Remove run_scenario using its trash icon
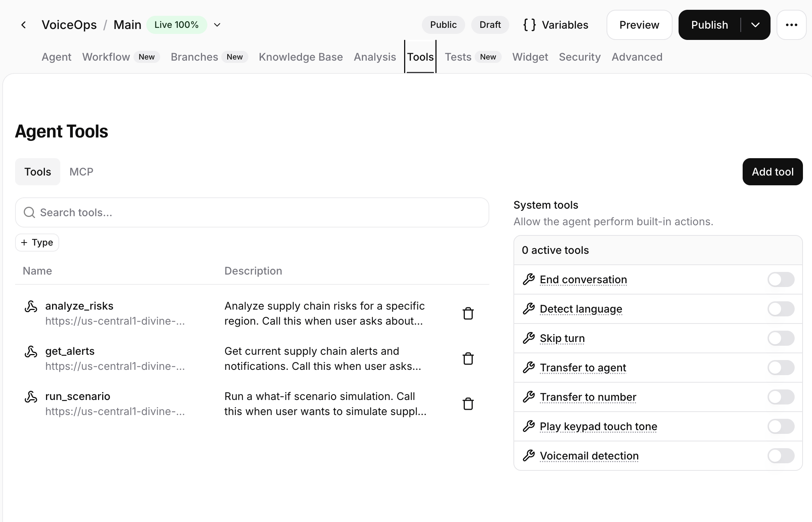Image resolution: width=812 pixels, height=522 pixels. click(x=468, y=404)
